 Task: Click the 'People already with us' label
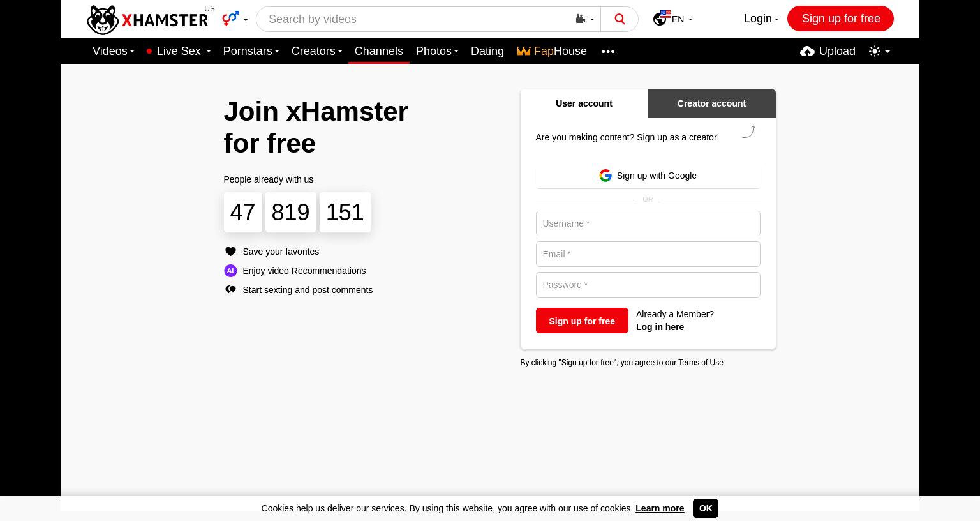coord(268,179)
